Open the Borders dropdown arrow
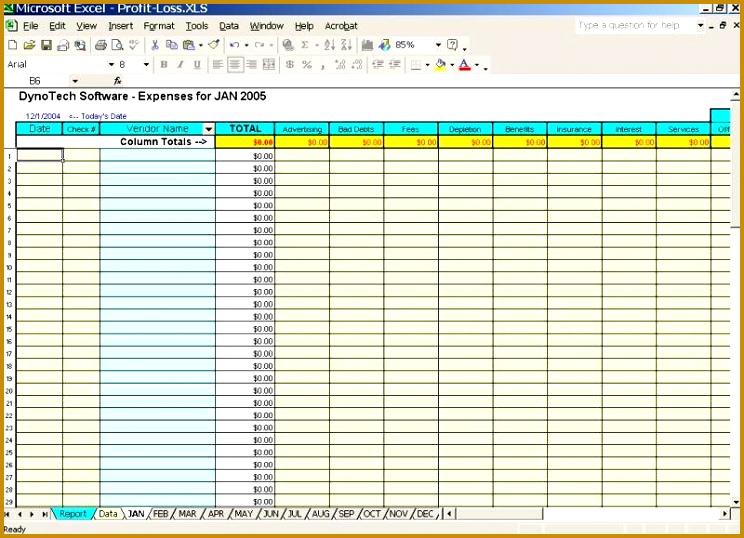The width and height of the screenshot is (744, 538). point(428,65)
